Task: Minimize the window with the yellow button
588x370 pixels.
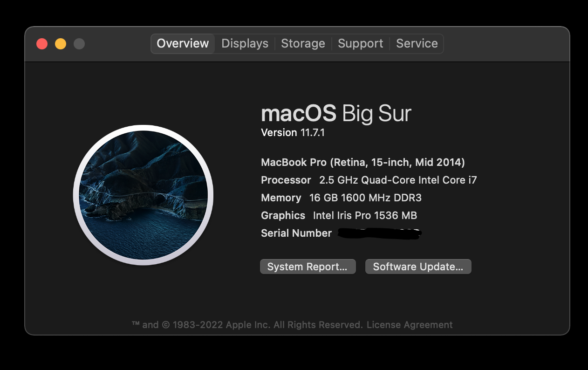Action: click(x=61, y=44)
